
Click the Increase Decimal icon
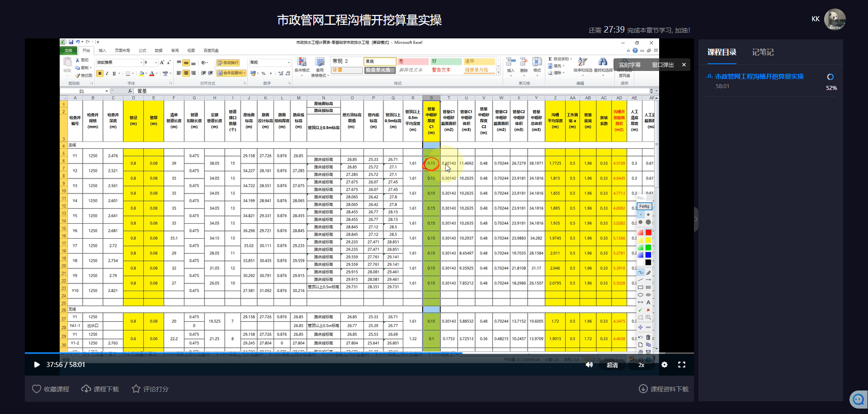tap(281, 73)
